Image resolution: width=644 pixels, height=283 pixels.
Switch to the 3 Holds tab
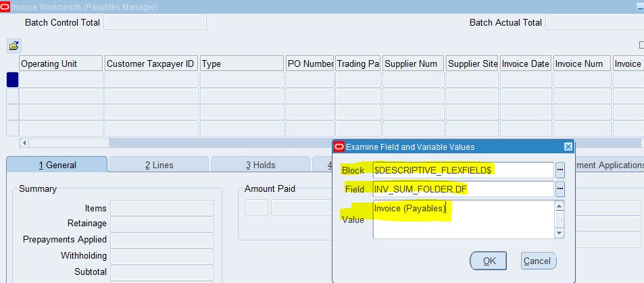(261, 165)
